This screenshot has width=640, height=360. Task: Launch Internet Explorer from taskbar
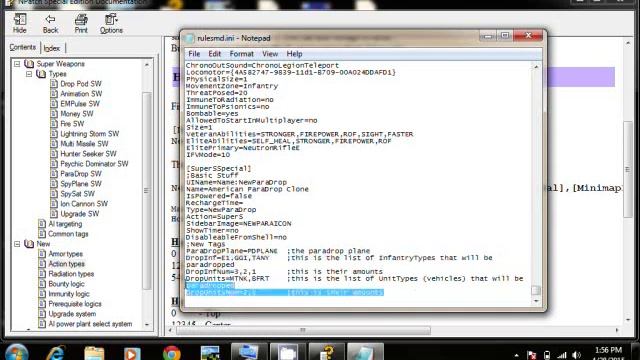55,352
